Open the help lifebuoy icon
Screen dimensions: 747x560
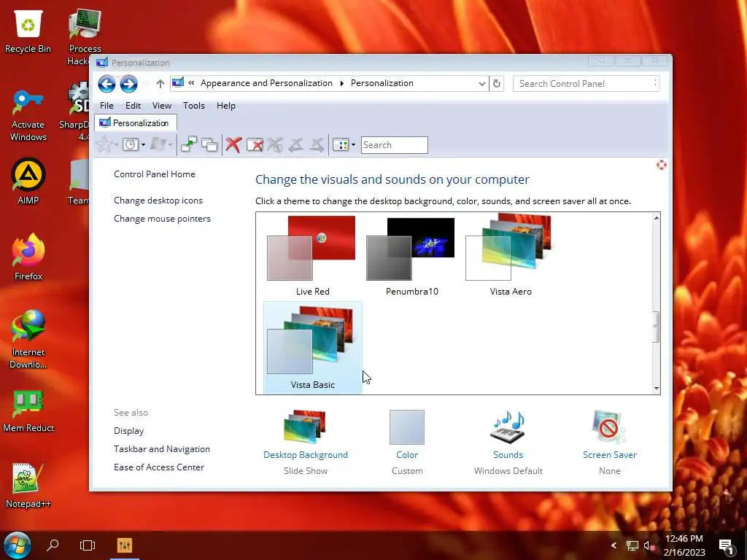coord(661,165)
